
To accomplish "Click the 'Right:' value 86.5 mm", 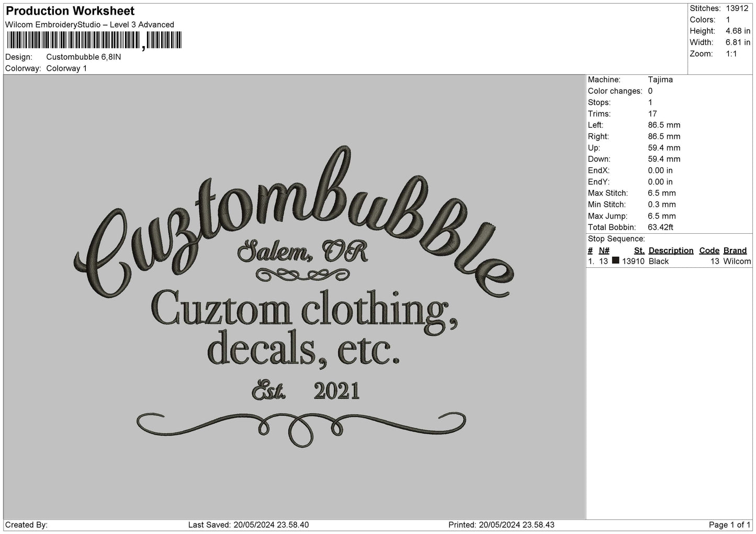I will click(x=664, y=137).
